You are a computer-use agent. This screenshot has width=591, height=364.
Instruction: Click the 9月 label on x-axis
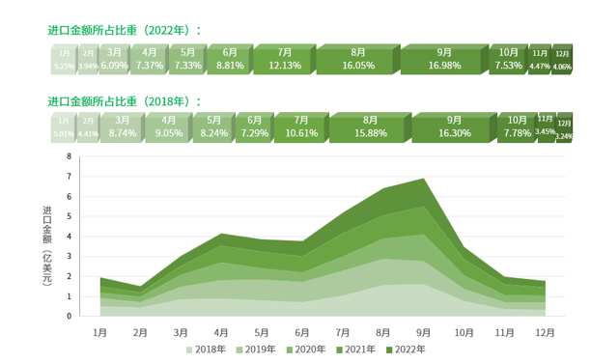click(x=423, y=333)
